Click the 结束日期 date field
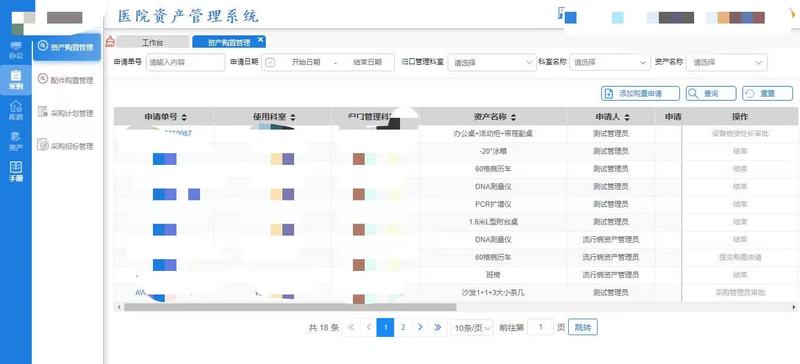The height and width of the screenshot is (364, 800). pyautogui.click(x=367, y=62)
